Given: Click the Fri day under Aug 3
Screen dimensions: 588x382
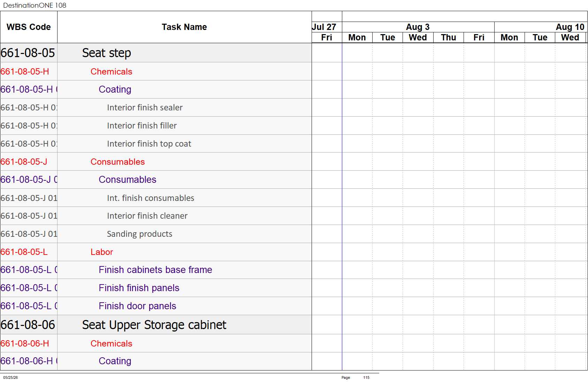Looking at the screenshot, I should 479,38.
